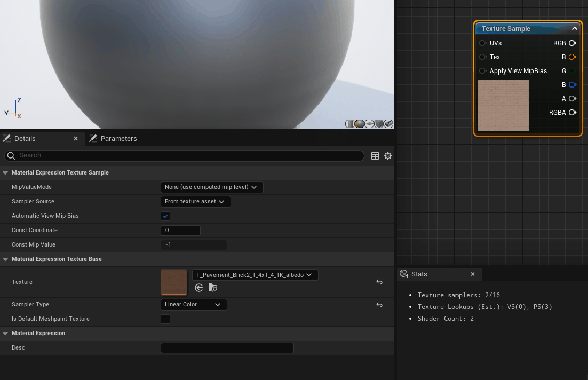The width and height of the screenshot is (588, 380).
Task: Open Details panel settings gear
Action: (x=388, y=156)
